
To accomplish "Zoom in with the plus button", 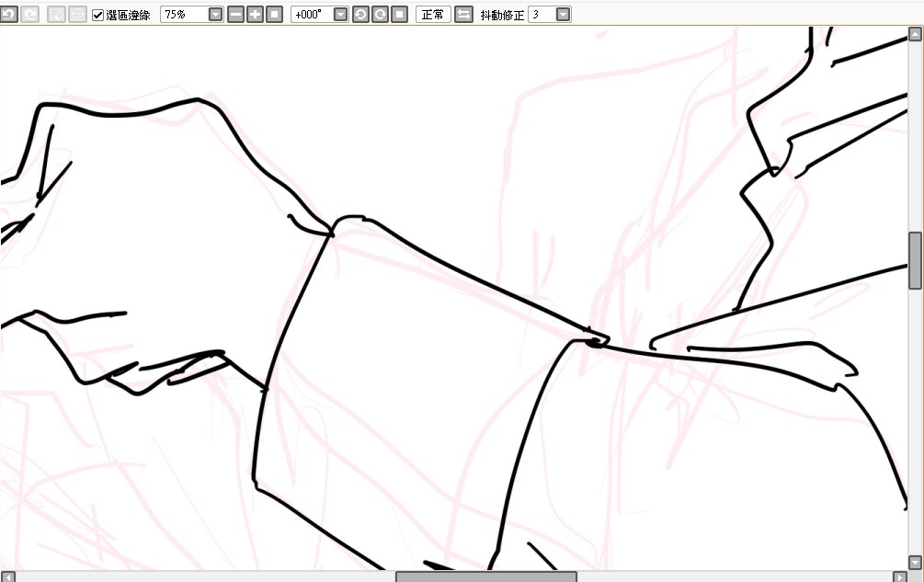I will [255, 15].
